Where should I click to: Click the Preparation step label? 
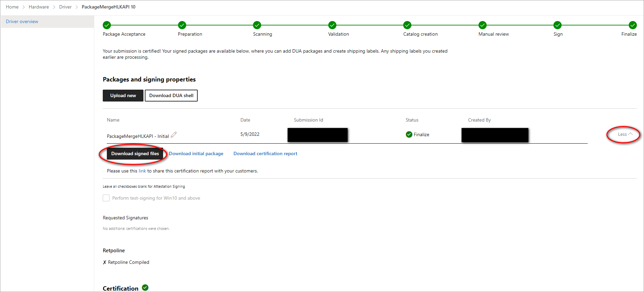(190, 34)
